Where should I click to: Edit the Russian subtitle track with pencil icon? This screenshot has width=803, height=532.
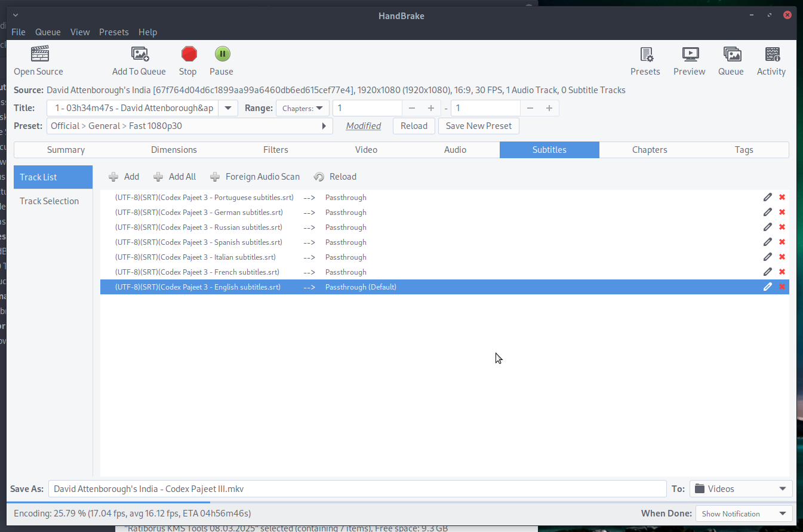click(x=768, y=227)
